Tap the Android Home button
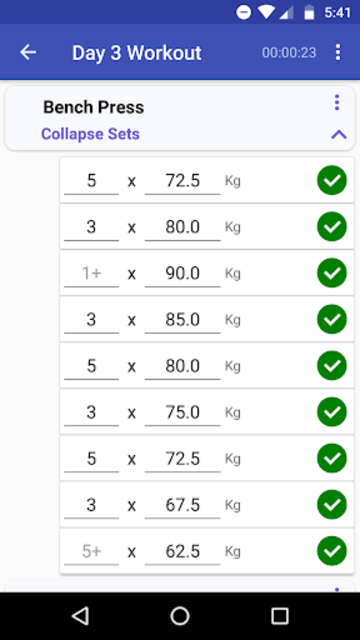Image resolution: width=360 pixels, height=640 pixels. tap(180, 616)
